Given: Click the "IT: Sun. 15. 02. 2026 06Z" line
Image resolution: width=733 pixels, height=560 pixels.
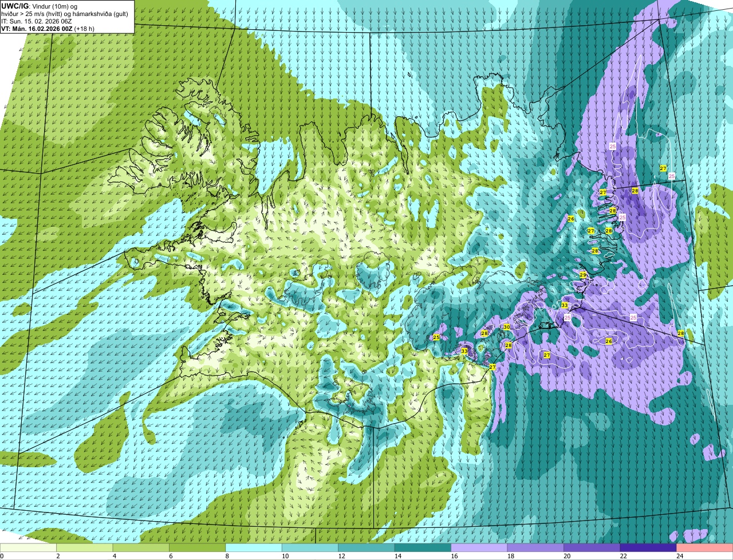Looking at the screenshot, I should (37, 21).
